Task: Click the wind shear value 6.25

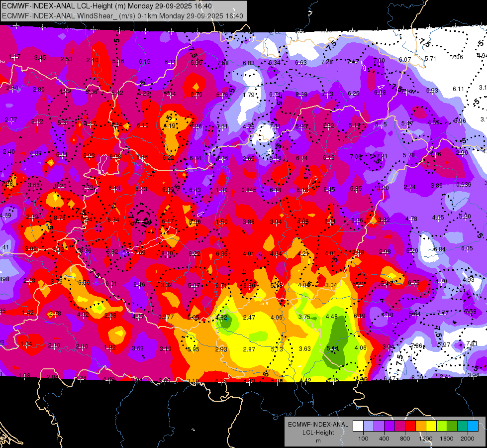Action: pyautogui.click(x=354, y=93)
